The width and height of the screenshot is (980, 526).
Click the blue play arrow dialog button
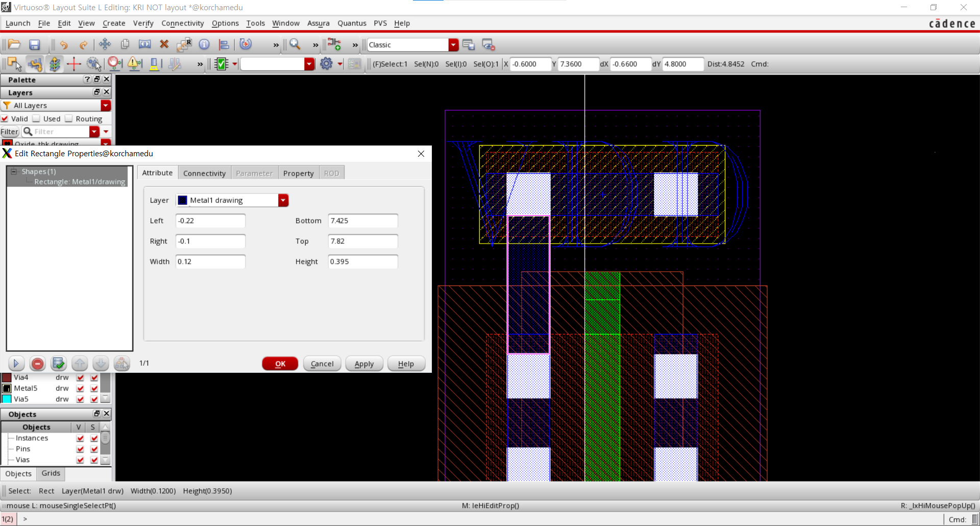16,364
